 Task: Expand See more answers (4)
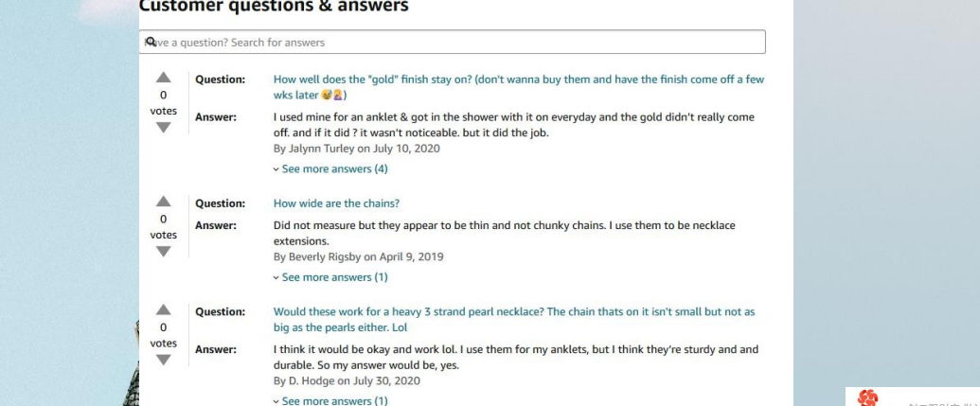click(330, 168)
